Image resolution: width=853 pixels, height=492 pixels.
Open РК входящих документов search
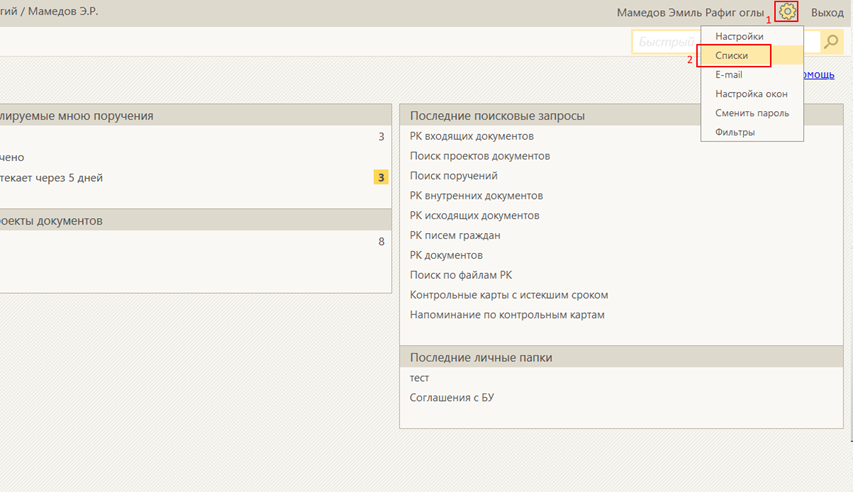pos(471,136)
